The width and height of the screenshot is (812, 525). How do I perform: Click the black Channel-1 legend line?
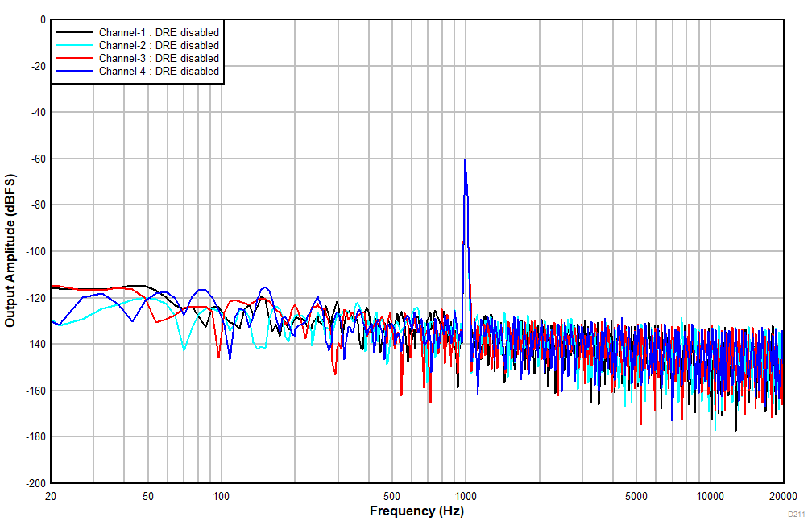[x=75, y=33]
